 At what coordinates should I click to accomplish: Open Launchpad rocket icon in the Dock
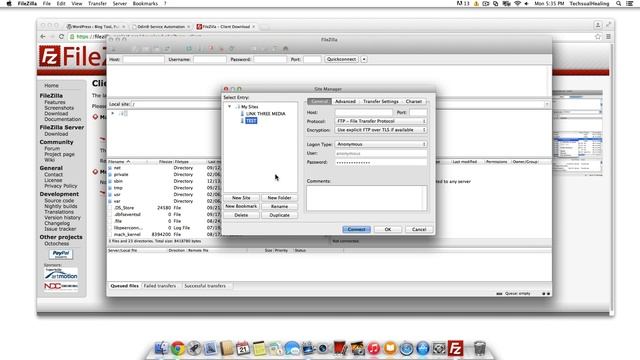pyautogui.click(x=194, y=348)
